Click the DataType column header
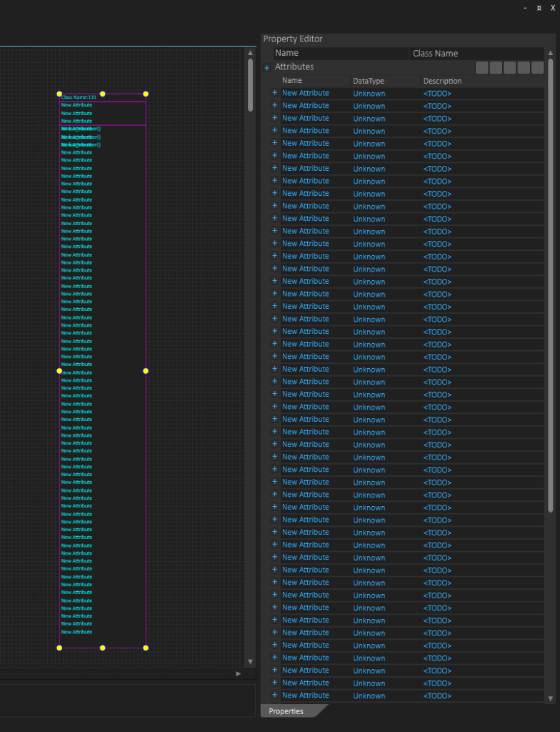The width and height of the screenshot is (560, 732). 369,81
